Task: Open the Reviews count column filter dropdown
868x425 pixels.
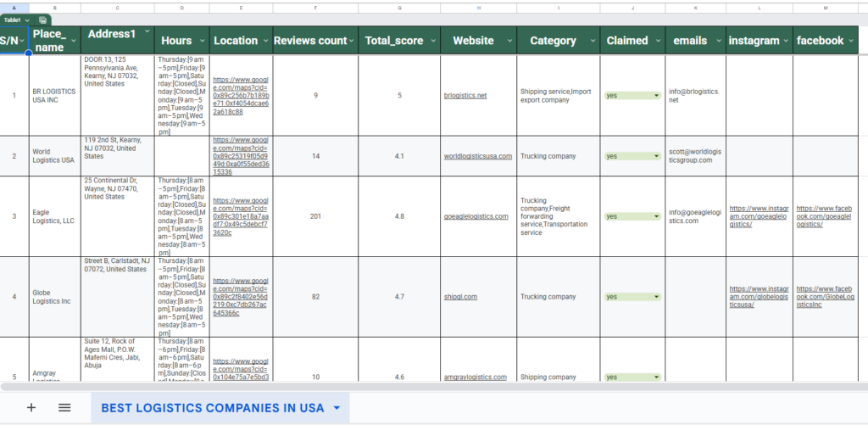Action: (352, 41)
